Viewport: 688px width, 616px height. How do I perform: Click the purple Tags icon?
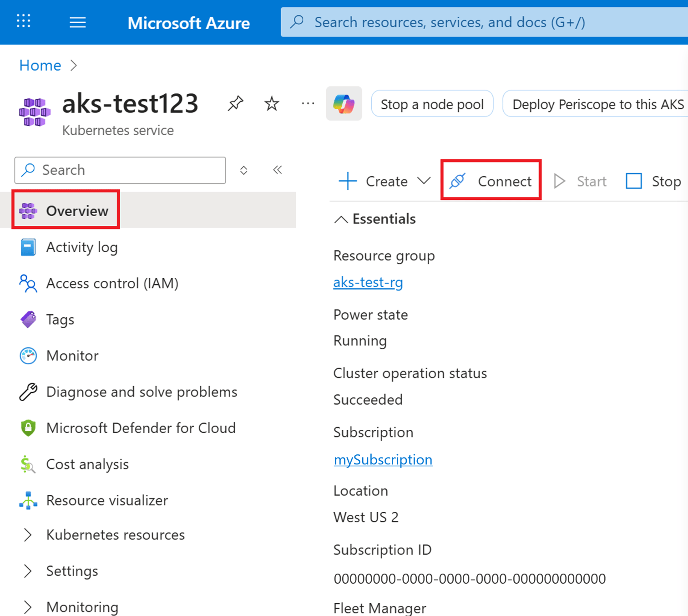point(28,320)
